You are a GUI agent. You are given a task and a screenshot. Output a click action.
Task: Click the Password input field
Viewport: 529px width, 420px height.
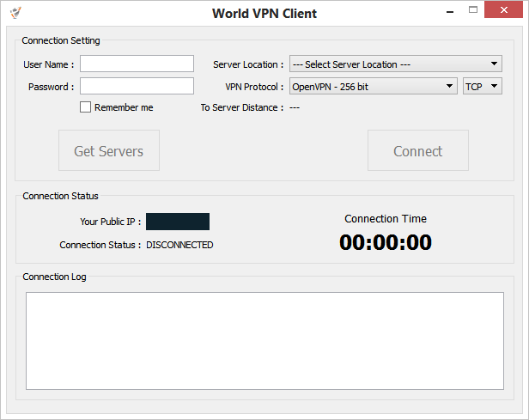[137, 86]
